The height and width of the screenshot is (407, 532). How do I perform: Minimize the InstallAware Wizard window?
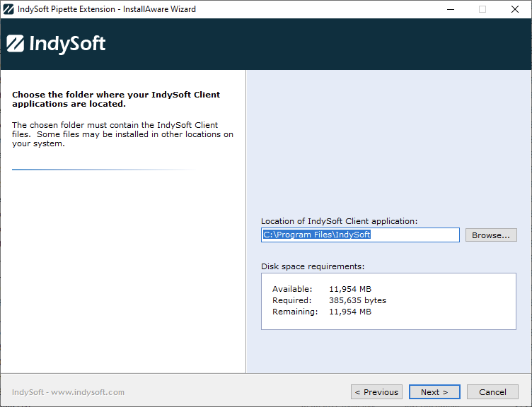point(450,9)
